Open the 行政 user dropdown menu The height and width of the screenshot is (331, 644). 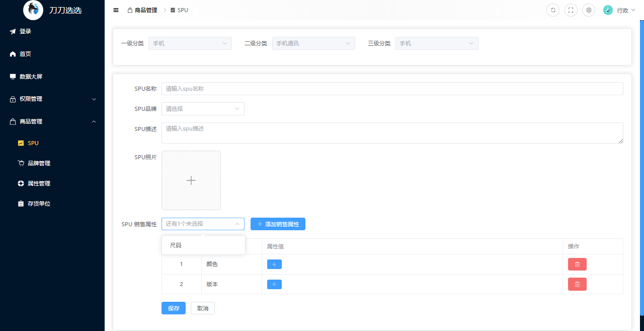coord(626,10)
